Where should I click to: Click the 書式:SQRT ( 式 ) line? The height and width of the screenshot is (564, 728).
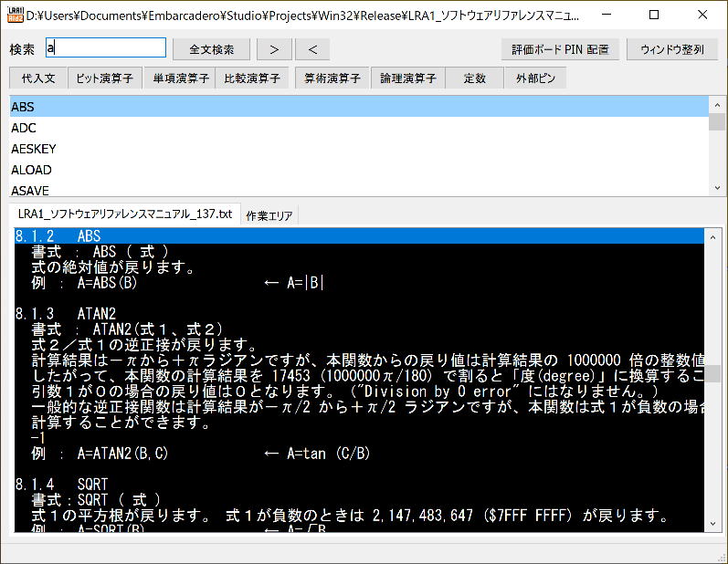point(96,499)
